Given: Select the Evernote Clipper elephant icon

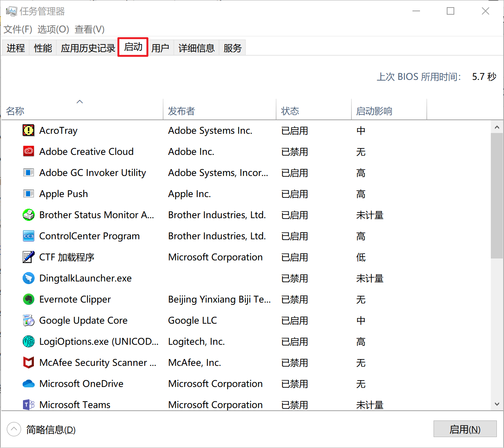Looking at the screenshot, I should 29,299.
